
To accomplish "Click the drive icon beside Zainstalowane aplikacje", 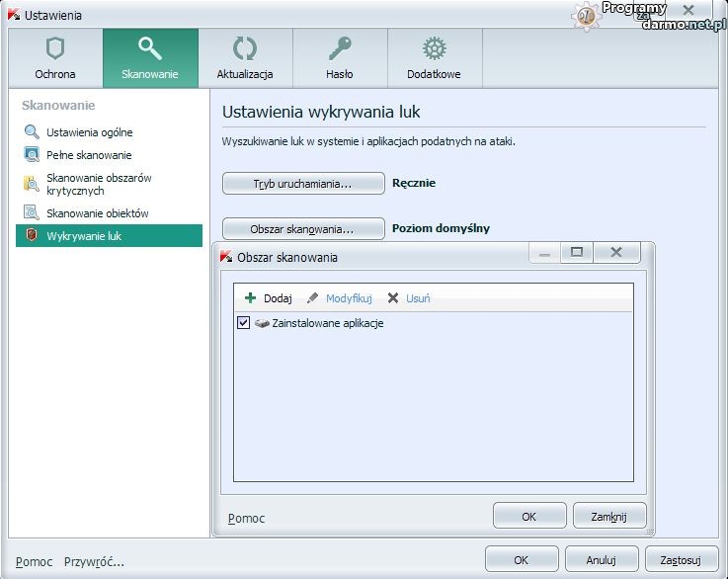I will click(x=262, y=323).
